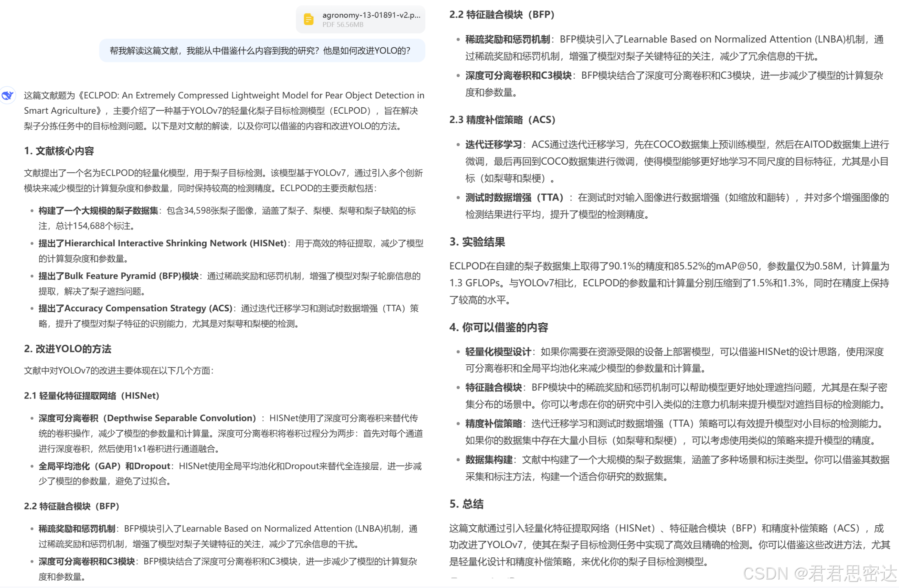Image resolution: width=899 pixels, height=588 pixels.
Task: Click the yellow PDF file icon
Action: (x=309, y=19)
